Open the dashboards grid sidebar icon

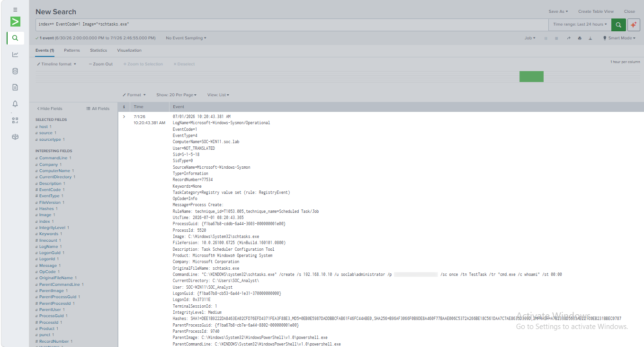(x=15, y=120)
